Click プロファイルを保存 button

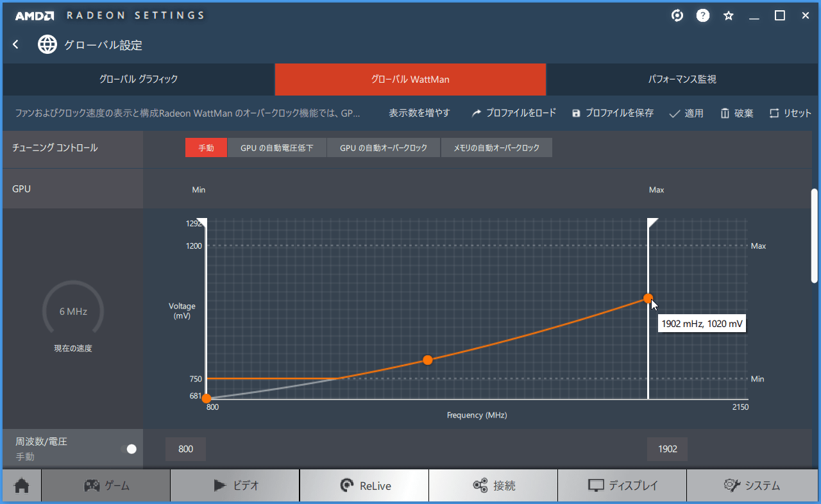(x=613, y=113)
